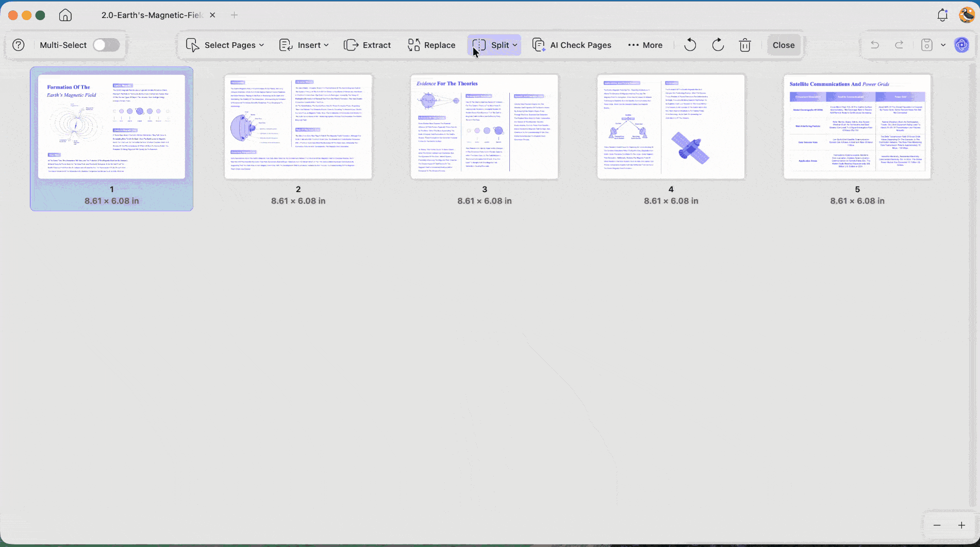Image resolution: width=980 pixels, height=547 pixels.
Task: Open the Split dropdown
Action: (x=494, y=45)
